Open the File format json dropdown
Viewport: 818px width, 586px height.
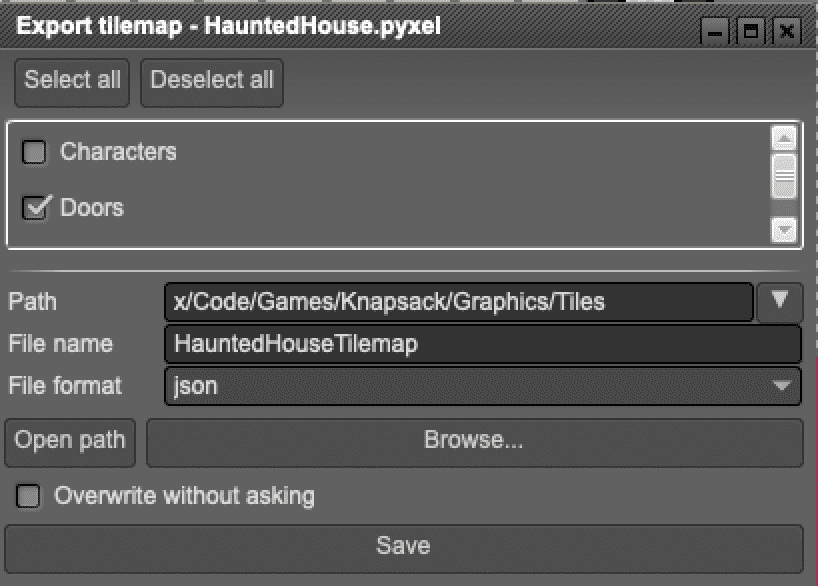(482, 386)
